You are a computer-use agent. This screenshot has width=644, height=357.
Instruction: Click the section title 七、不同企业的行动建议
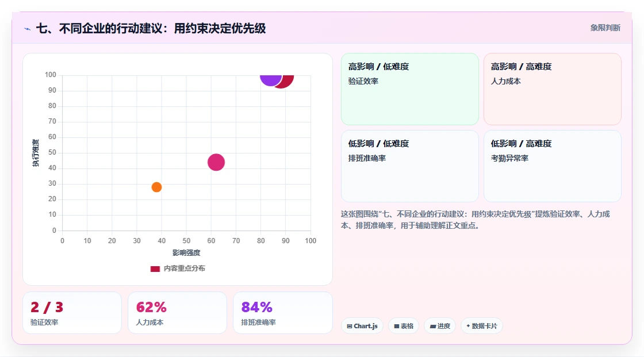pyautogui.click(x=151, y=28)
